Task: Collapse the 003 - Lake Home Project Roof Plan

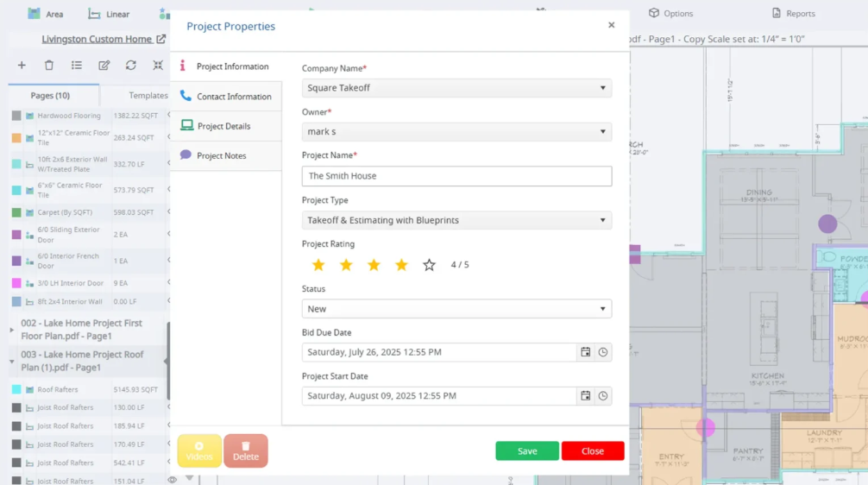Action: 11,362
